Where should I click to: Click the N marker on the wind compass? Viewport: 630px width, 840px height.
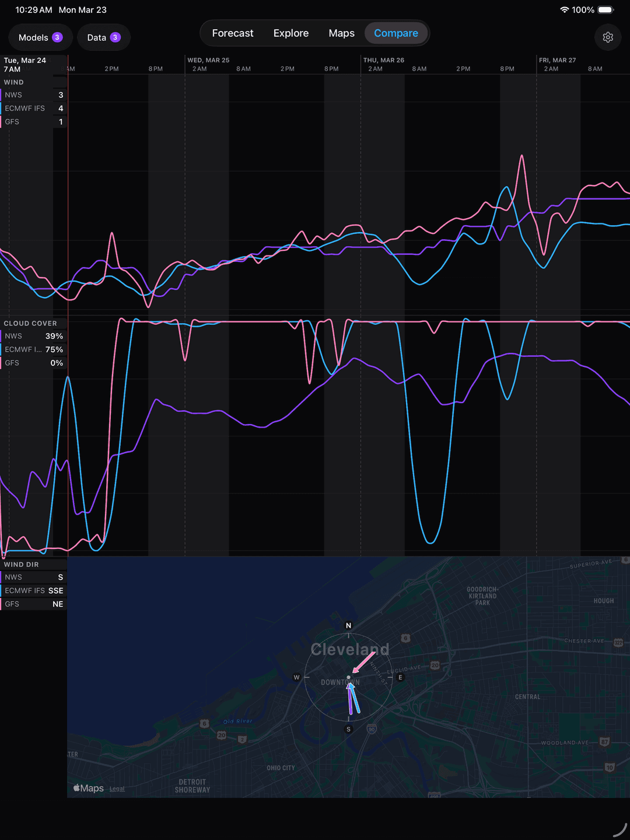coord(348,625)
